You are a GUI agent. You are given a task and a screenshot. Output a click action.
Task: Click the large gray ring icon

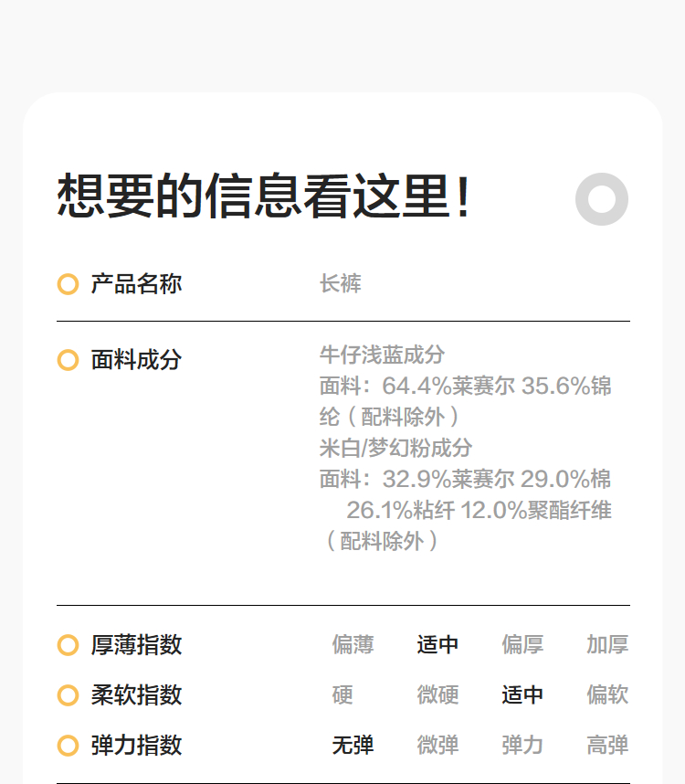click(x=602, y=198)
